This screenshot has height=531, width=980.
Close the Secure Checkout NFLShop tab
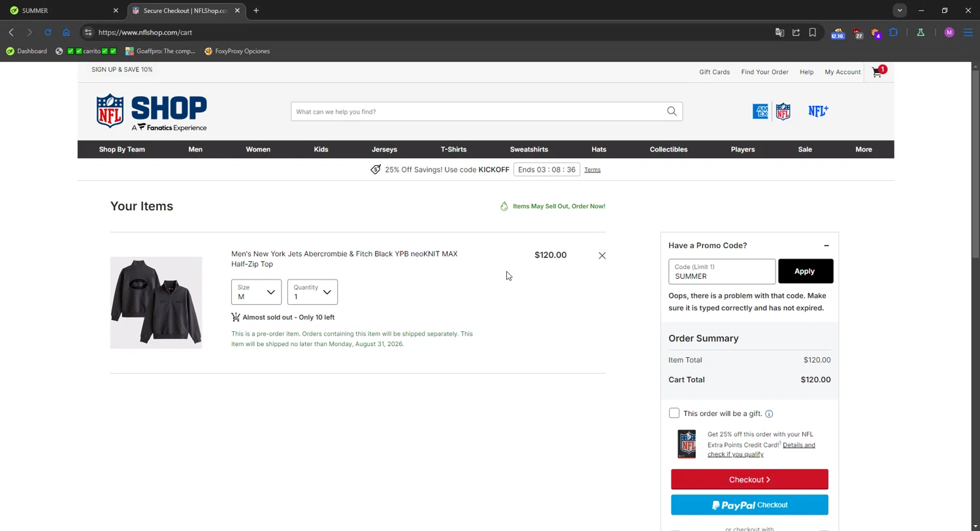tap(237, 10)
